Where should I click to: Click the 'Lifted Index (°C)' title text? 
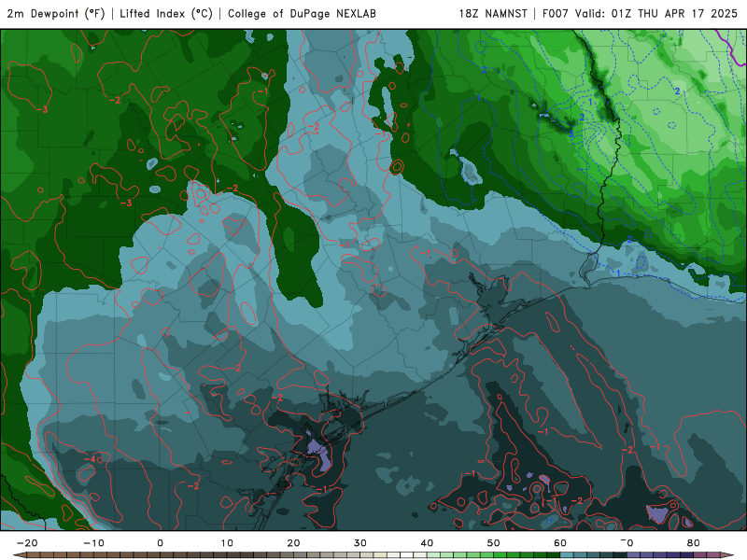166,14
